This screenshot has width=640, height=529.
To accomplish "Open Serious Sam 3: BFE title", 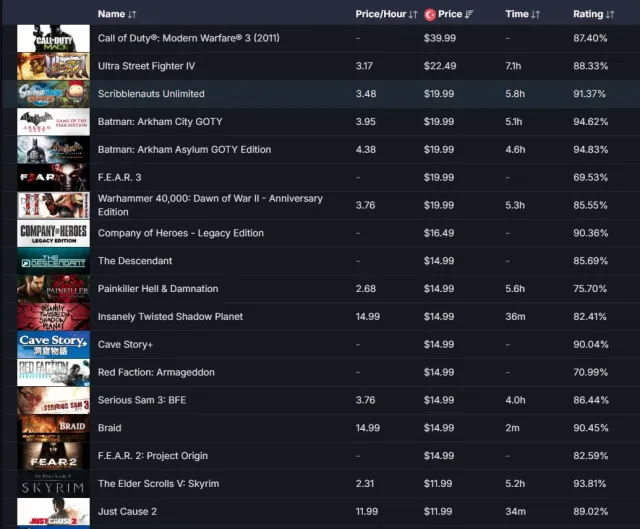I will (142, 400).
